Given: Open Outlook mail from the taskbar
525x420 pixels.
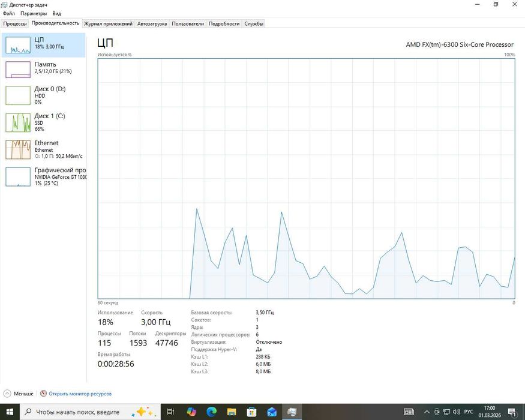Looking at the screenshot, I should 272,412.
